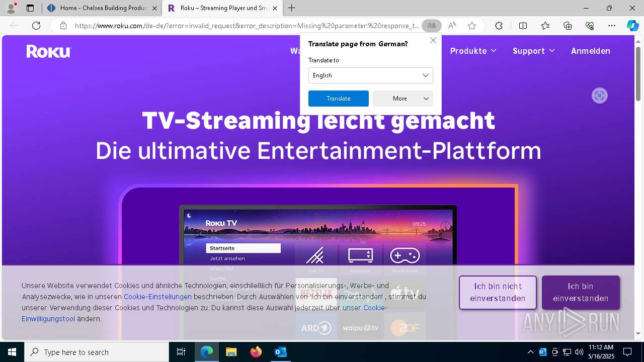Accept cookies with Ich bin einverstanden

581,292
